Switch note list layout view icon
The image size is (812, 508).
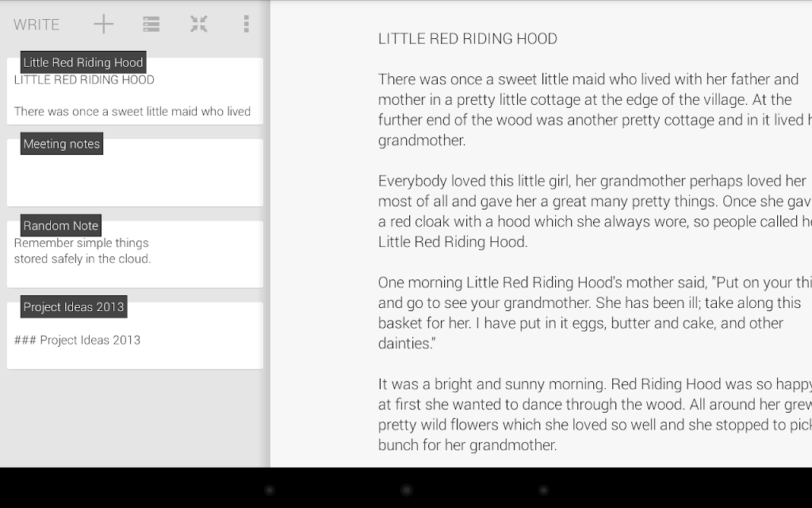(x=151, y=24)
